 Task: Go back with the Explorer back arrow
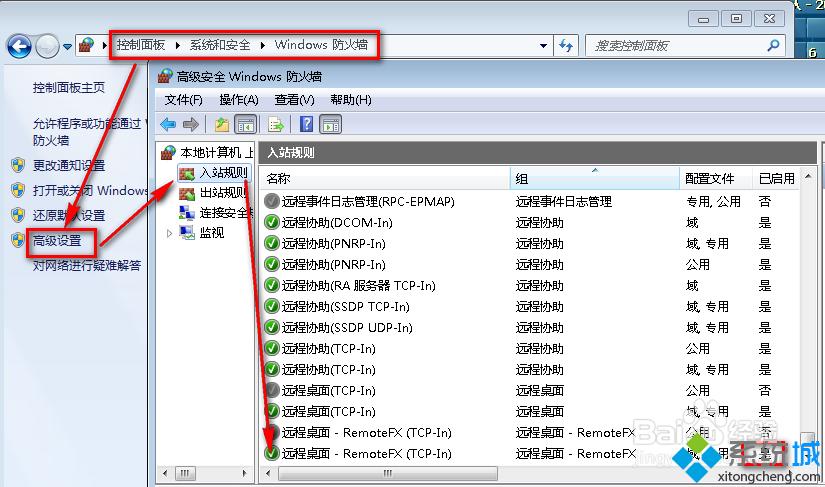19,46
